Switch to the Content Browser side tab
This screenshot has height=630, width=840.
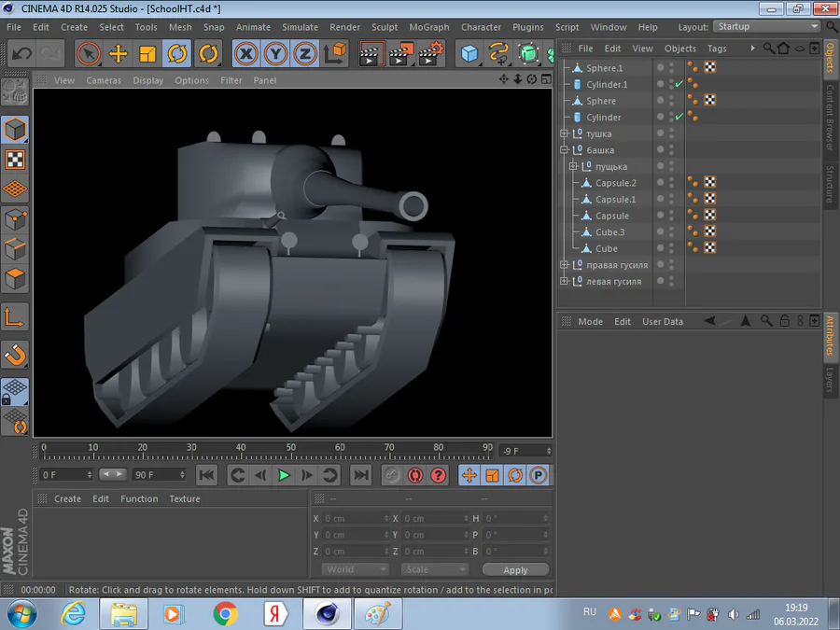point(830,118)
